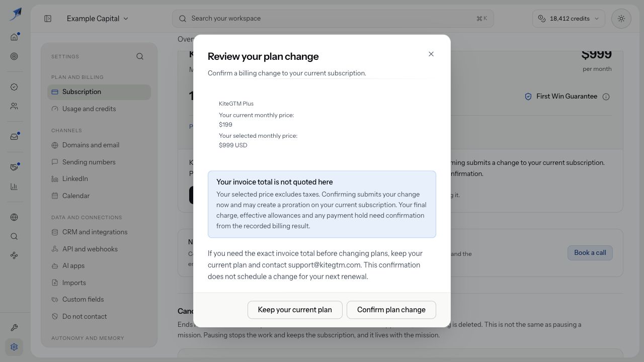Close the Review your plan change dialog
The width and height of the screenshot is (644, 362).
[x=431, y=54]
